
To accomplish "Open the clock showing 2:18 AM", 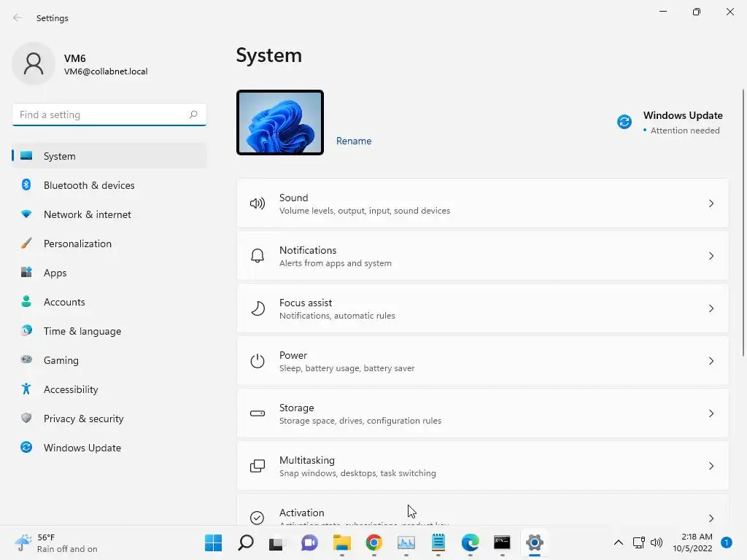I will 692,542.
